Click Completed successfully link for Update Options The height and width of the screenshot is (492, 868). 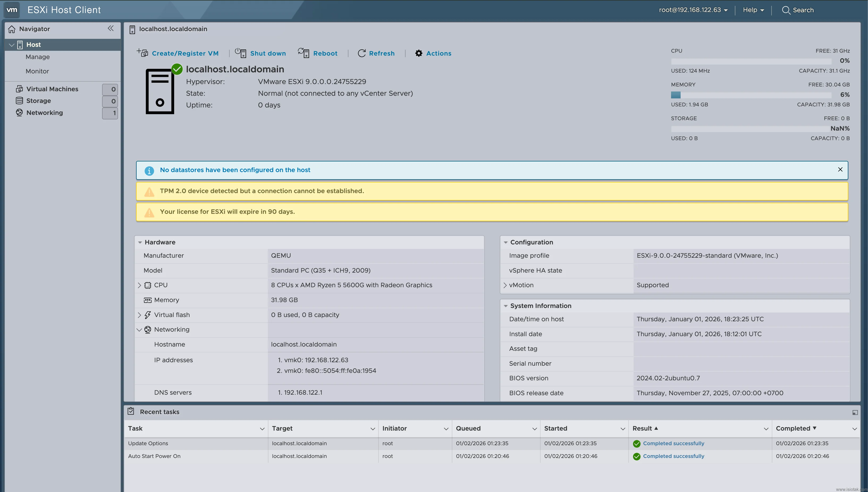tap(673, 443)
